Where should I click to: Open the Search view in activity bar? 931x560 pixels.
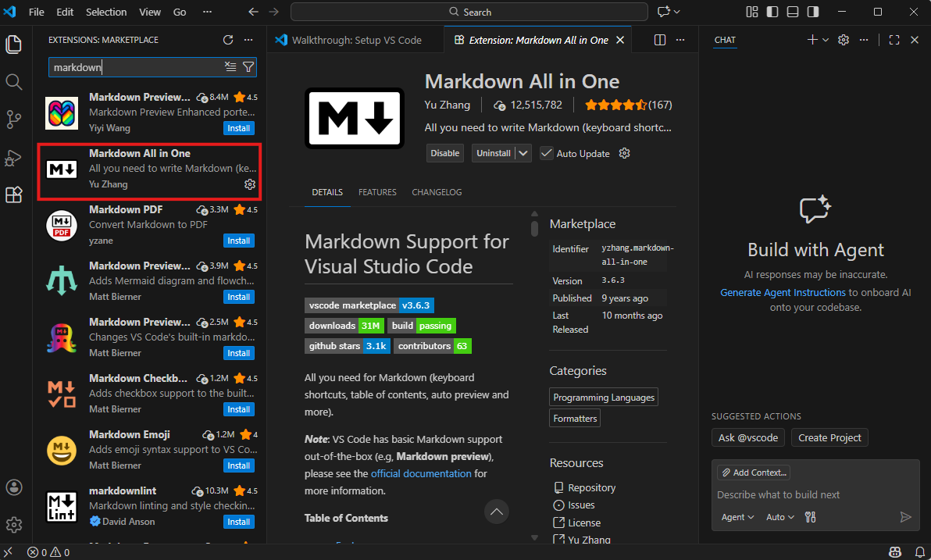pos(13,82)
